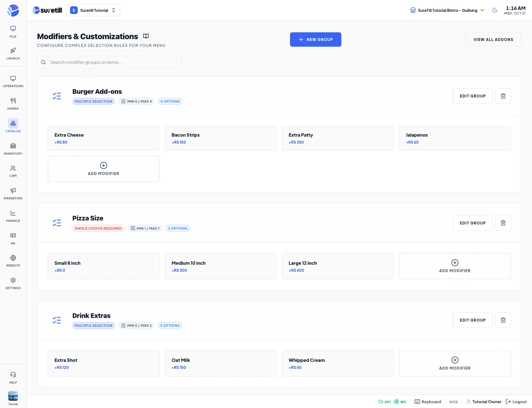Select the Bacon Strips modifier card
532x408 pixels.
(x=221, y=138)
